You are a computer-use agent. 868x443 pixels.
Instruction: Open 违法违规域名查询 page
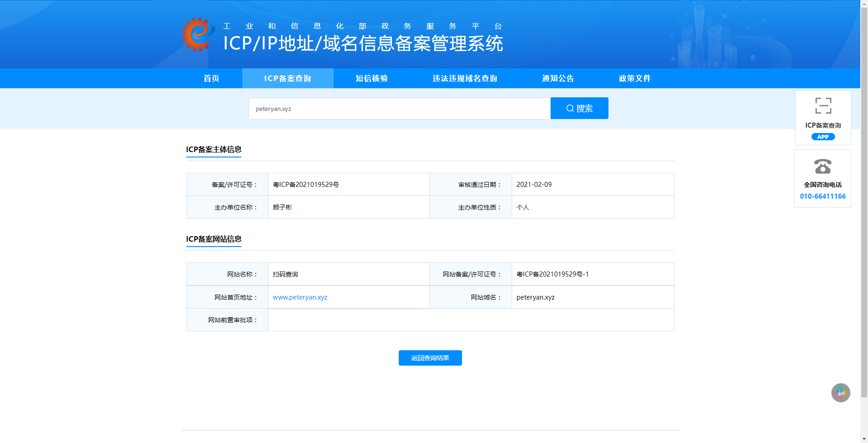pyautogui.click(x=465, y=78)
